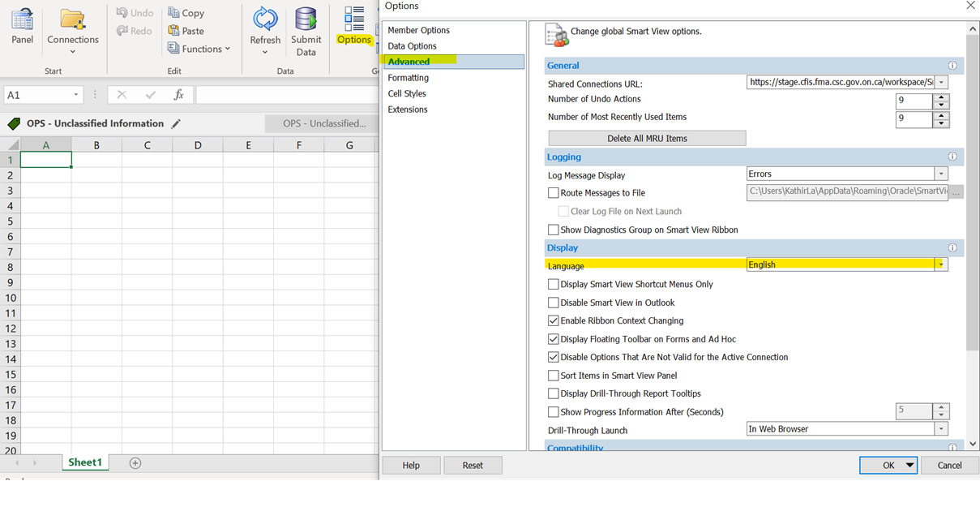The height and width of the screenshot is (507, 980).
Task: Click the General section info icon
Action: pyautogui.click(x=952, y=66)
